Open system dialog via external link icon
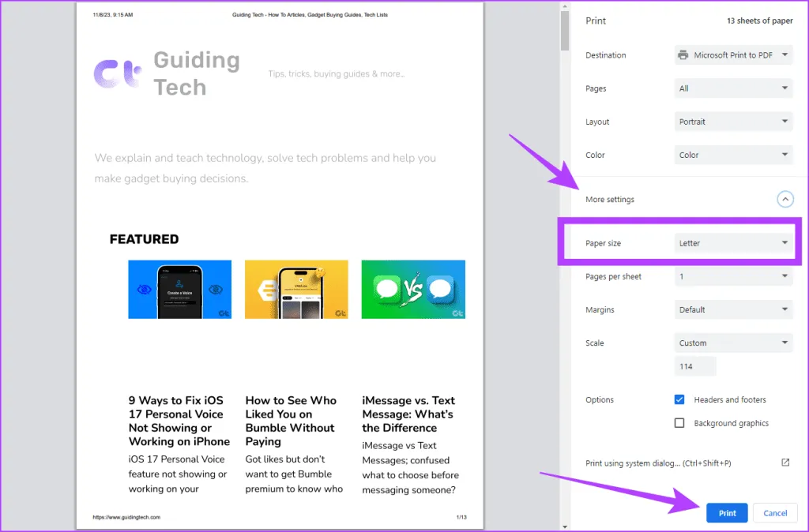Viewport: 809px width, 532px height. coord(785,463)
